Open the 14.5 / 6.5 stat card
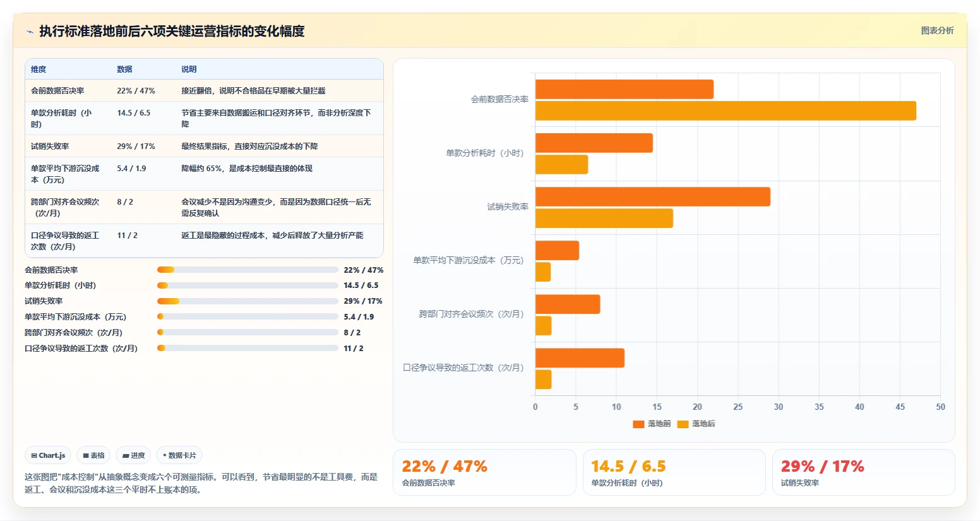Screen dimensions: 980x521 (x=674, y=472)
